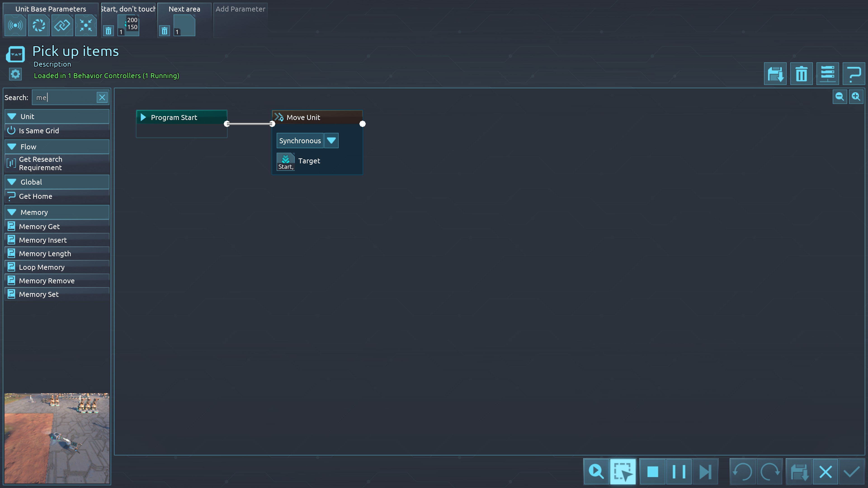Viewport: 868px width, 488px height.
Task: Open the Synchronous dropdown arrow
Action: point(331,141)
